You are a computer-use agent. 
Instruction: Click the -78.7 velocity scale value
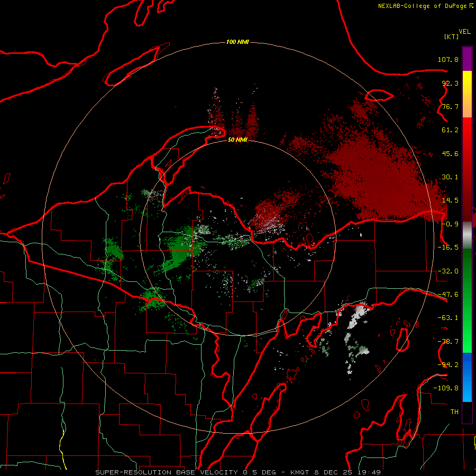448,342
